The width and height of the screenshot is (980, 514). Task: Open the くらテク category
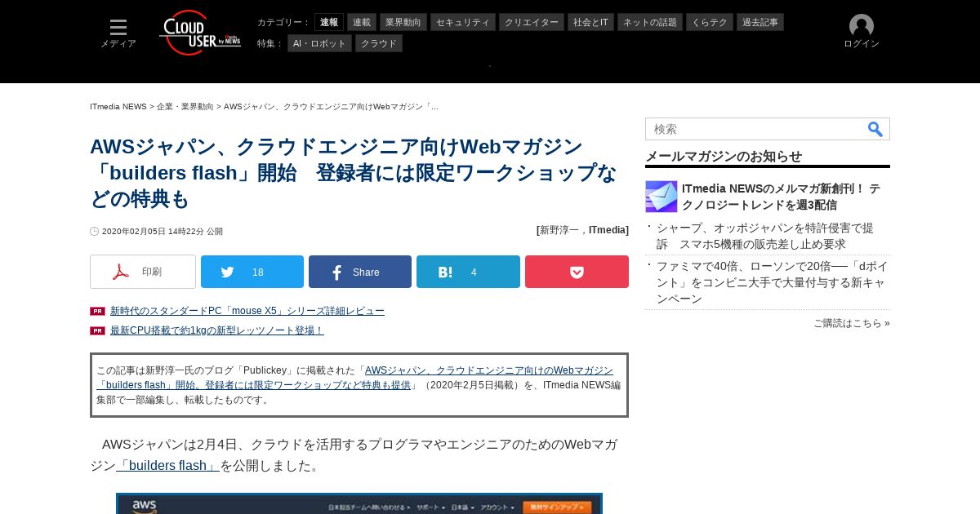(710, 22)
